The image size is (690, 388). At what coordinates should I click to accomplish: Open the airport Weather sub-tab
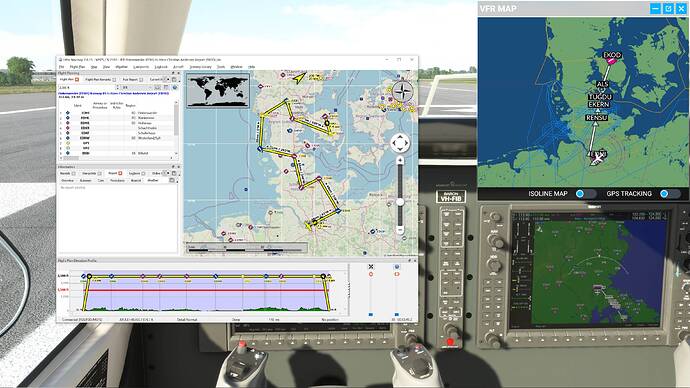(x=153, y=180)
